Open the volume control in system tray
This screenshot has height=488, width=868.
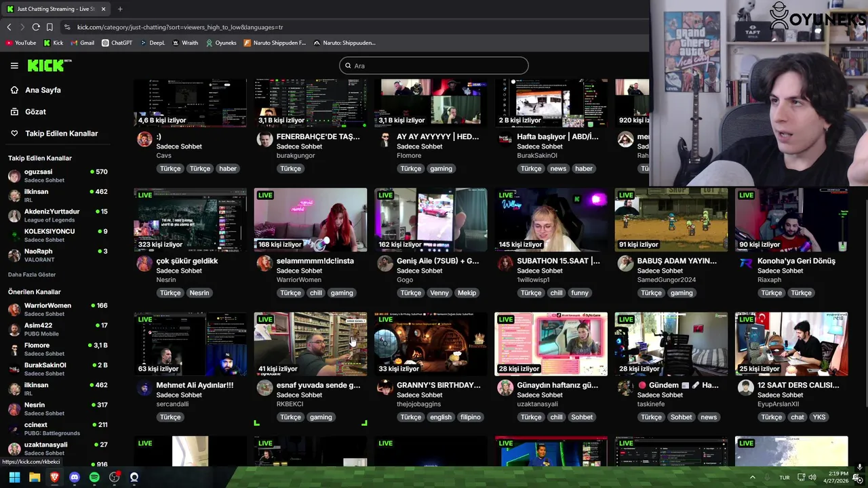click(812, 477)
